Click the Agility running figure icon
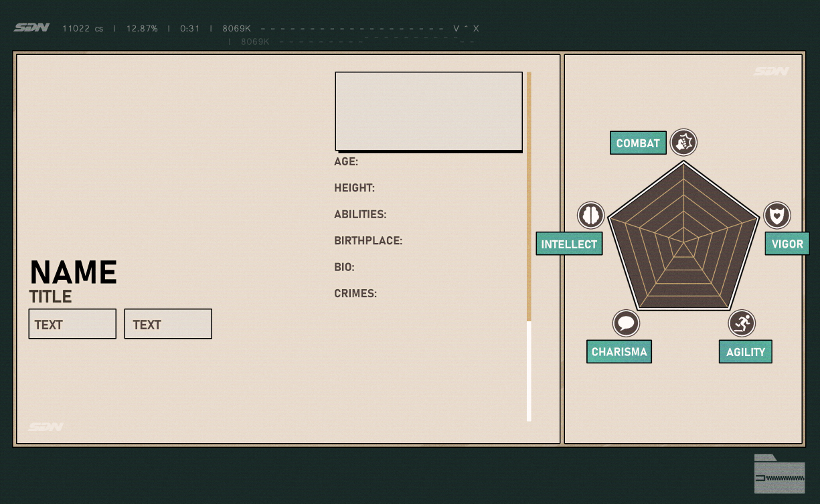This screenshot has width=820, height=504. [x=742, y=324]
